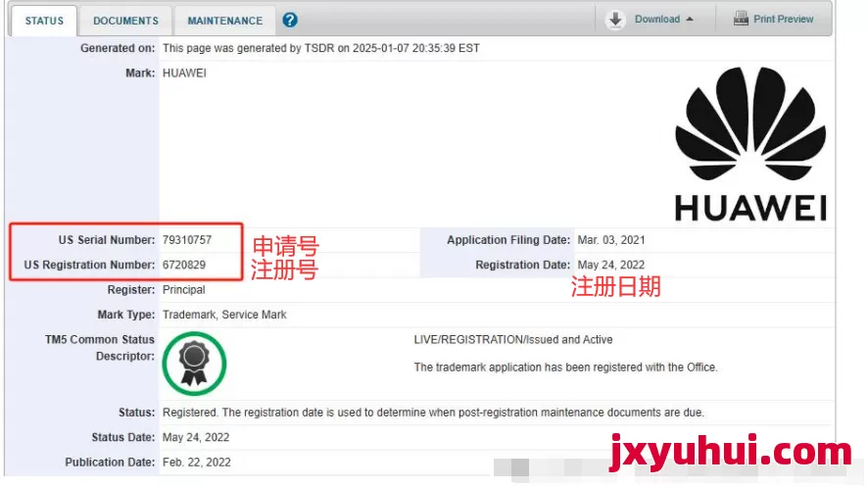
Task: Click the printer icon
Action: pyautogui.click(x=741, y=19)
